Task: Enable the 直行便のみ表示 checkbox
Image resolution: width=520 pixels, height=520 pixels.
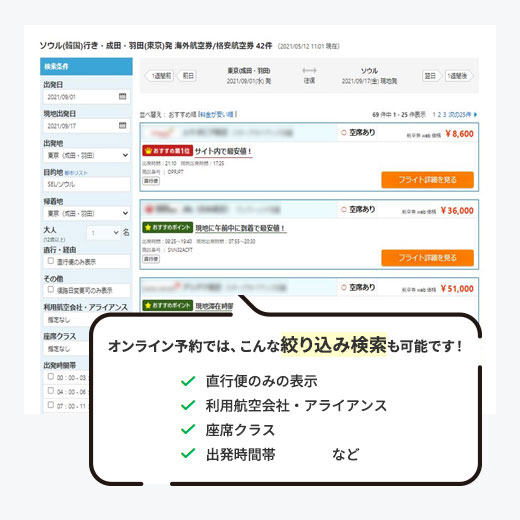Action: tap(51, 261)
